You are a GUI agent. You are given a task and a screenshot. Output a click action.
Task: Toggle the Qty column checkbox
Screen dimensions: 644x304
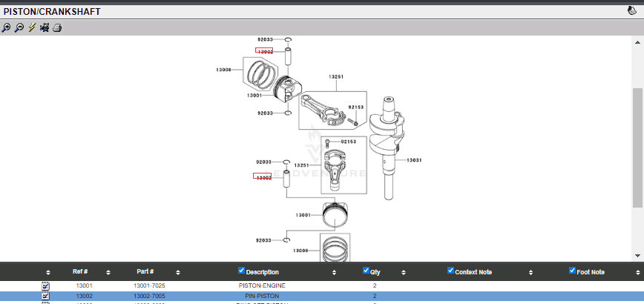[366, 271]
